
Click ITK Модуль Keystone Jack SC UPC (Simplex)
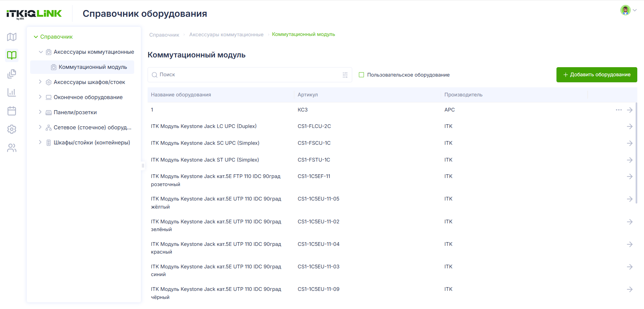(x=205, y=143)
